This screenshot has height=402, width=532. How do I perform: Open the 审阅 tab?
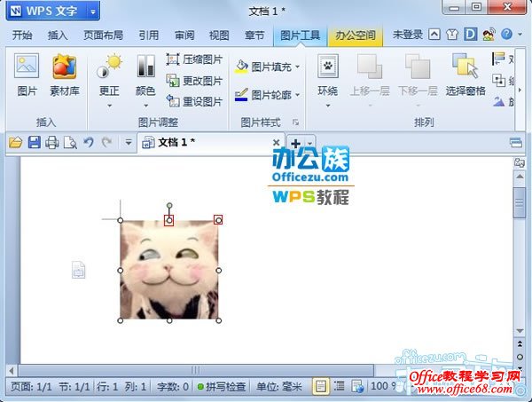pos(184,35)
